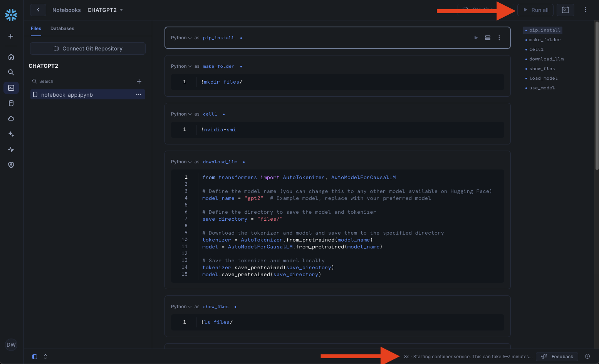Viewport: 599px width, 364px height.
Task: Open the help question mark icon
Action: 587,356
